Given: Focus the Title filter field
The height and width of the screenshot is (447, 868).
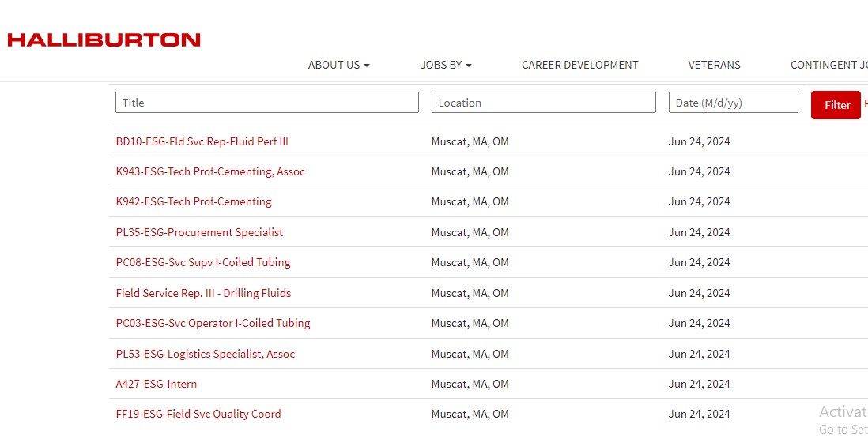Looking at the screenshot, I should pos(267,103).
